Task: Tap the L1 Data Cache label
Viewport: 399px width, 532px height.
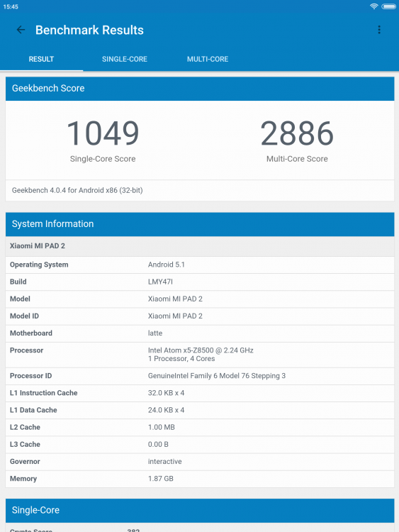Action: point(33,410)
